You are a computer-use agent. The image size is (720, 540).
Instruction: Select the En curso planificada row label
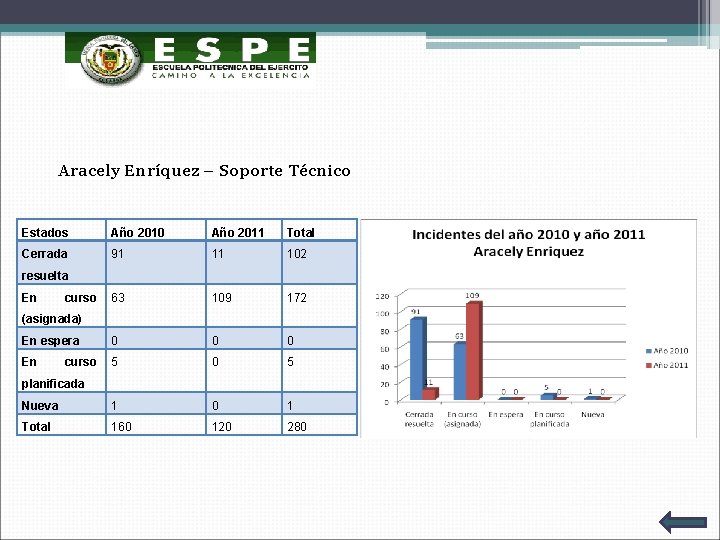(x=59, y=372)
